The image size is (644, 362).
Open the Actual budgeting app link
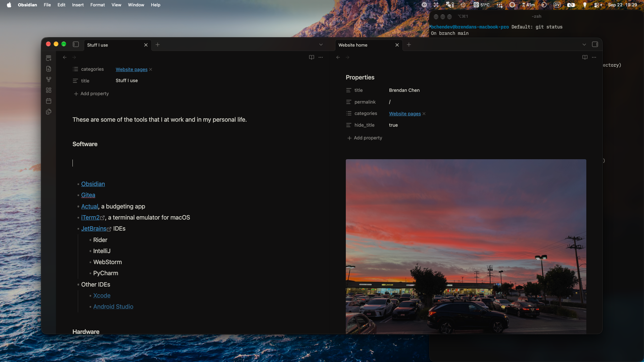pos(90,206)
